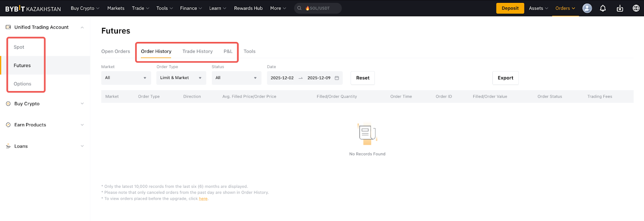The width and height of the screenshot is (644, 221).
Task: Switch to the Trade History tab
Action: pyautogui.click(x=197, y=51)
